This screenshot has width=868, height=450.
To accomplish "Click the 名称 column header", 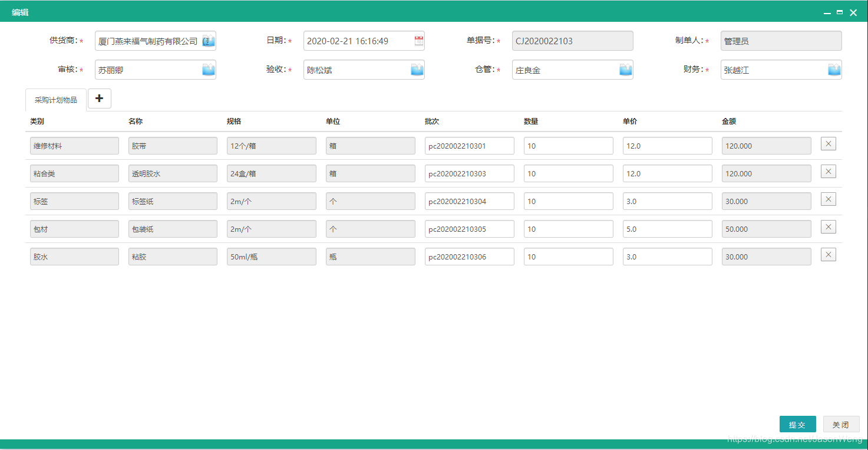I will click(136, 121).
